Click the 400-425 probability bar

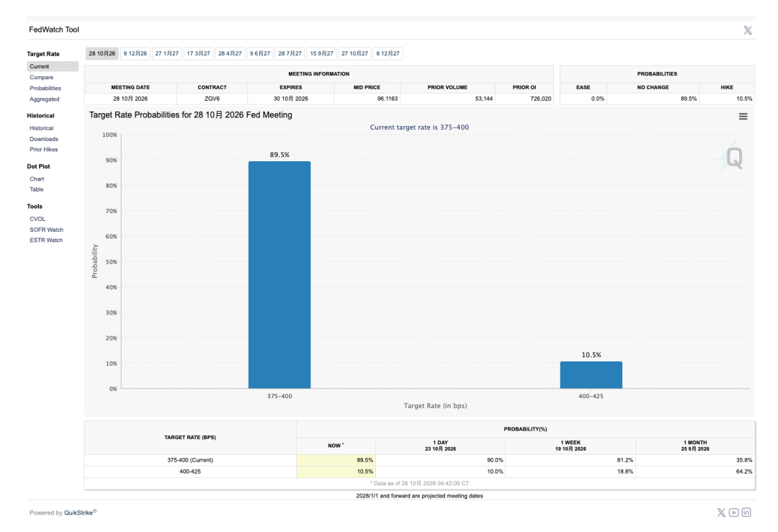(x=591, y=375)
